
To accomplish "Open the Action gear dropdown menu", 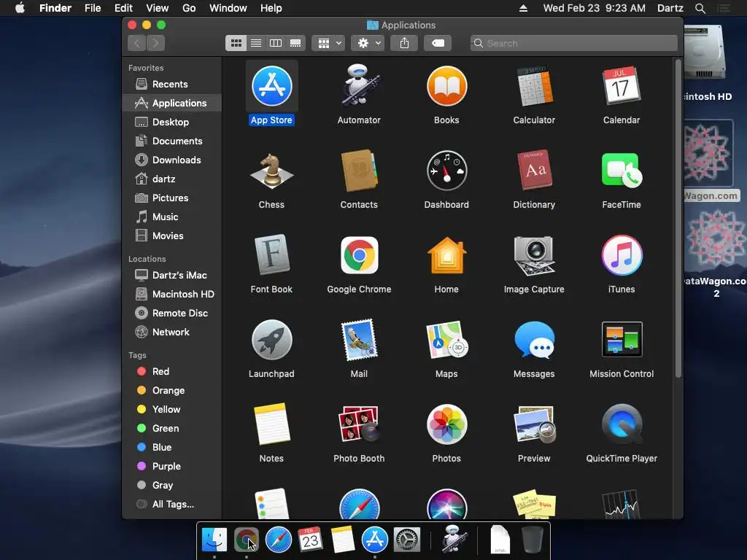I will click(x=368, y=43).
